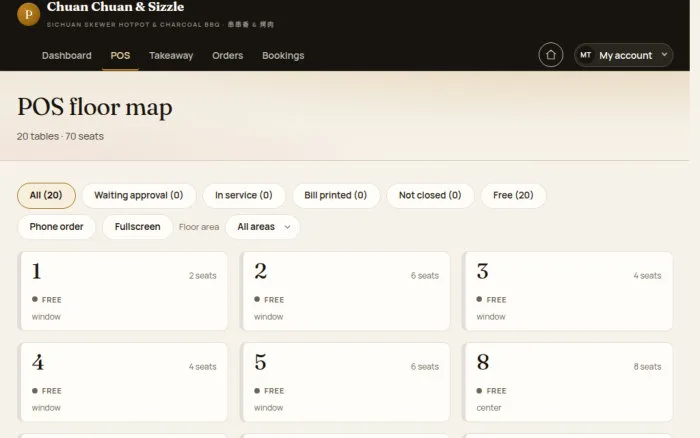Click '8 seats' on table 8
Image resolution: width=700 pixels, height=438 pixels.
pyautogui.click(x=647, y=367)
